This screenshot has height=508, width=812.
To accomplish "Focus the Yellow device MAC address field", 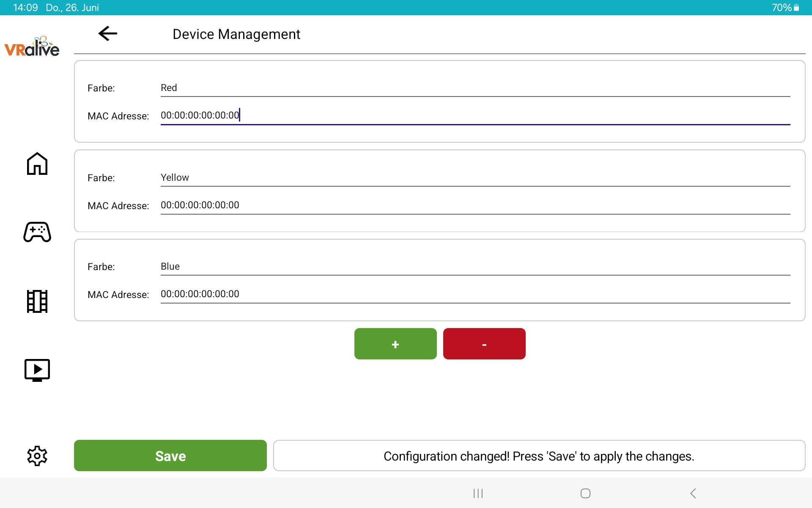I will coord(475,205).
